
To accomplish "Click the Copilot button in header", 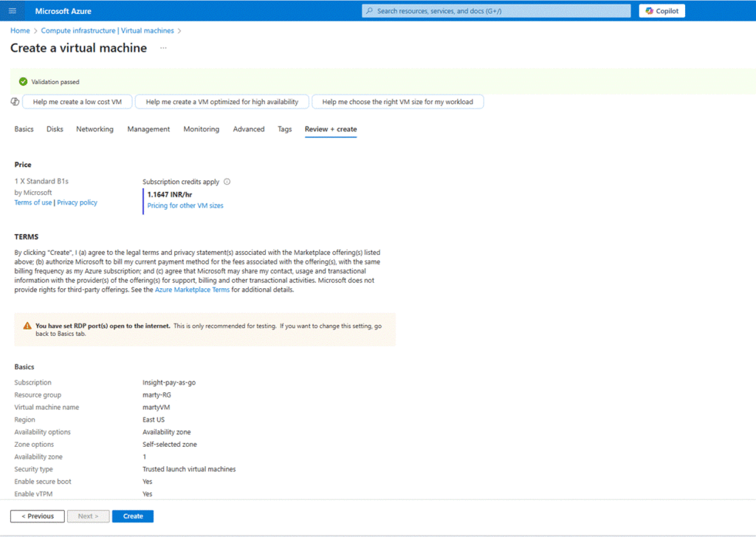I will click(x=661, y=11).
